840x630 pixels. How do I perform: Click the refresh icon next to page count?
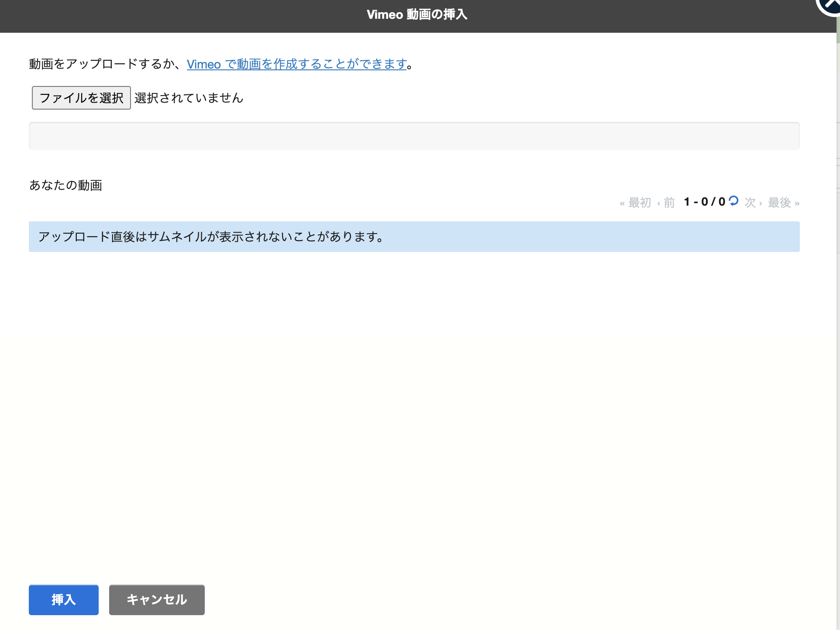(x=734, y=202)
